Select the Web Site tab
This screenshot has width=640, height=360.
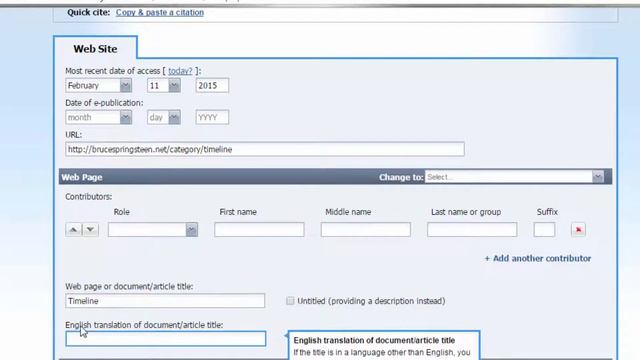[x=95, y=49]
